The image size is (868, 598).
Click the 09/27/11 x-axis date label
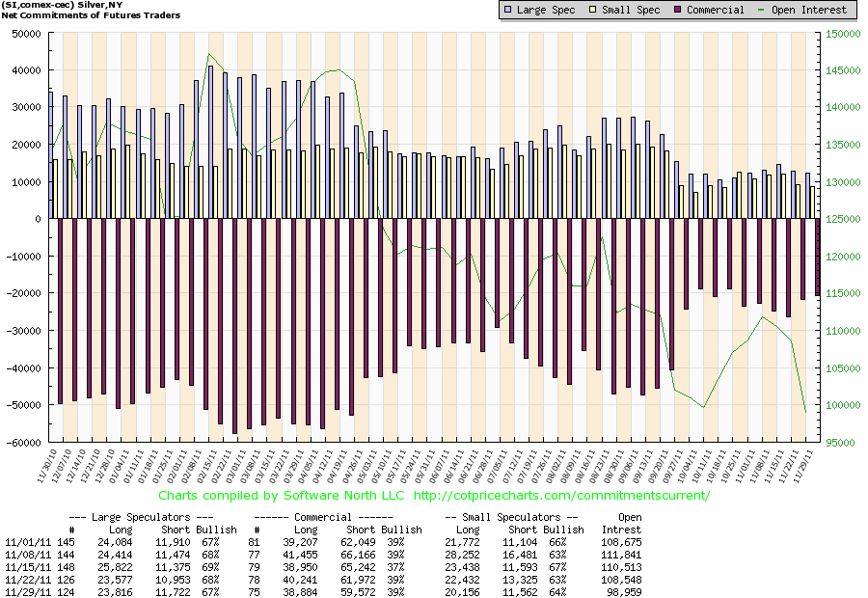(x=672, y=465)
